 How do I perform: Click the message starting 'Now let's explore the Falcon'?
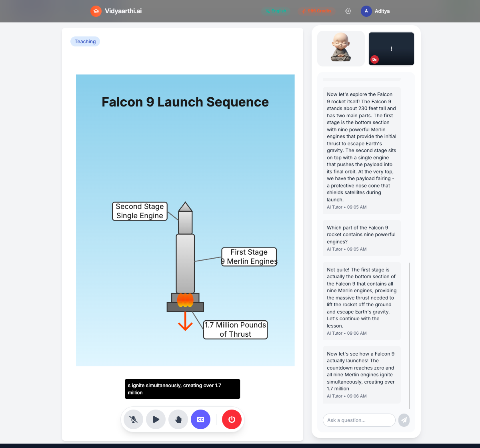[x=362, y=150]
